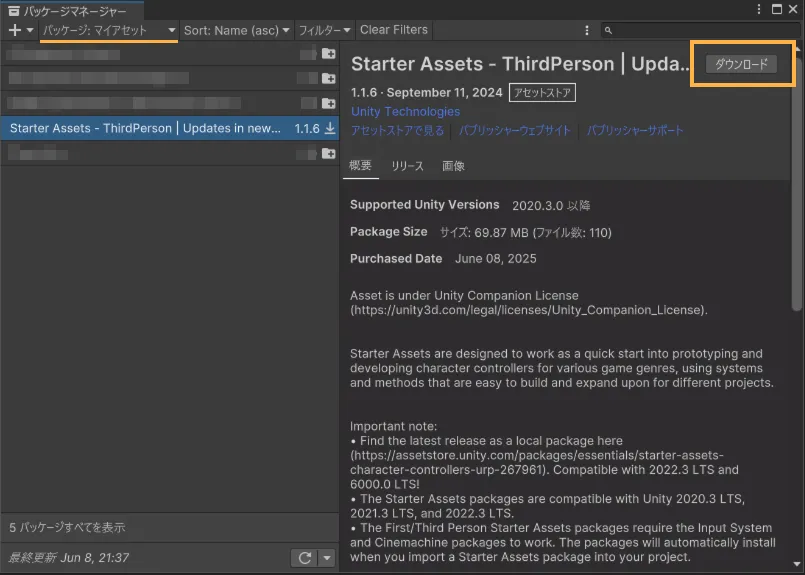Click the package manager tab icon
Screen dimensions: 805x575
(14, 11)
